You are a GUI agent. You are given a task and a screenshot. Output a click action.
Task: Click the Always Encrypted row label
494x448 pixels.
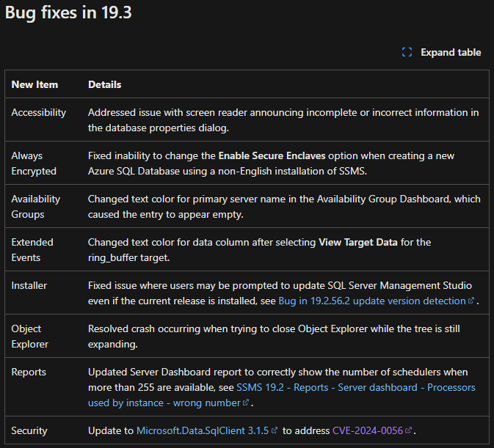click(x=33, y=163)
